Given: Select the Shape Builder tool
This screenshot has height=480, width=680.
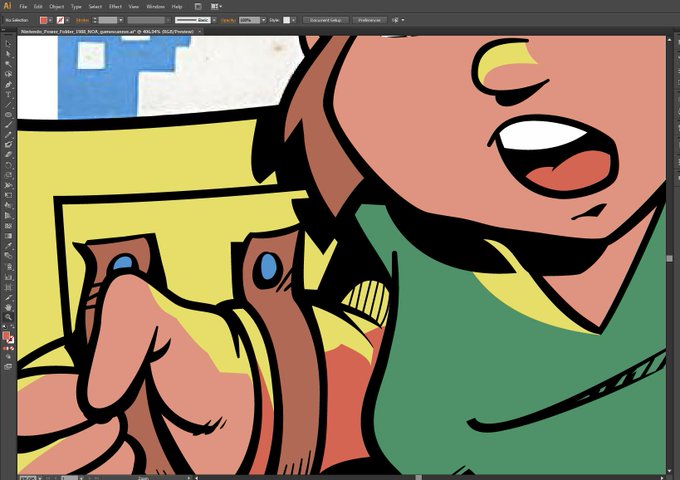Looking at the screenshot, I should (8, 206).
